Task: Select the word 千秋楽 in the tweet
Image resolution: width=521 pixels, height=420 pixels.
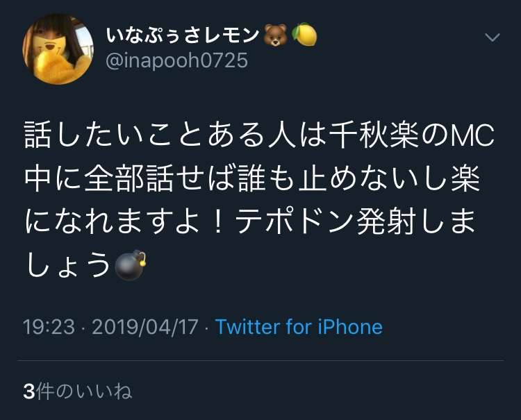Action: coord(374,135)
